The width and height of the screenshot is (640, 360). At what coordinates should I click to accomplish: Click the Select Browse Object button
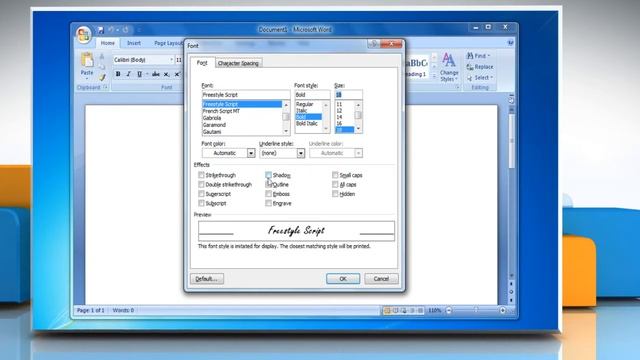tap(511, 292)
